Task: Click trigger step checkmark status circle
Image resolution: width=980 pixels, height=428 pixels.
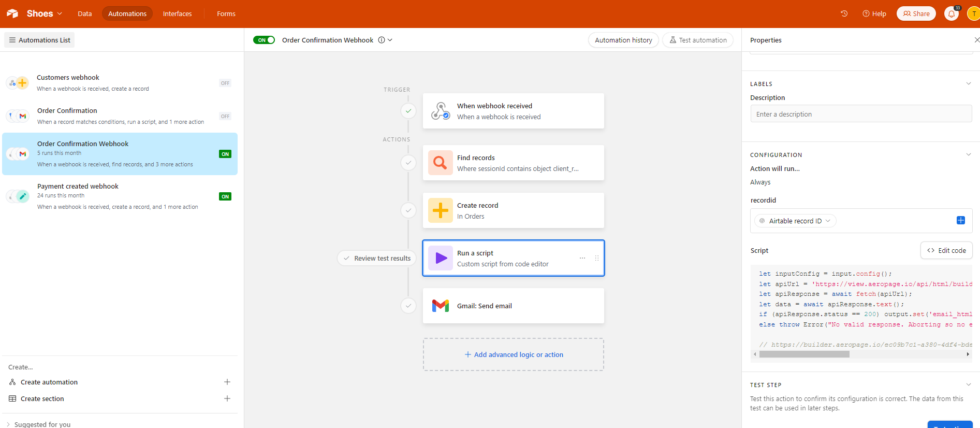Action: [408, 111]
